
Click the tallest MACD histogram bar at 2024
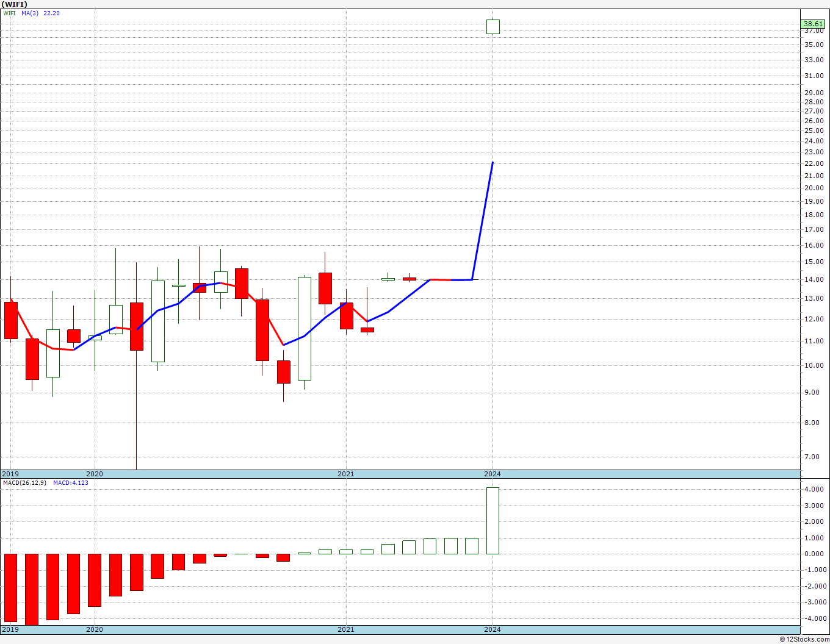(493, 521)
